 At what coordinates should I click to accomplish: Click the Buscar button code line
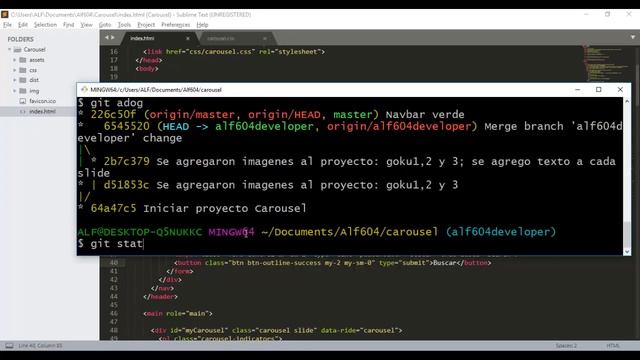click(x=333, y=263)
